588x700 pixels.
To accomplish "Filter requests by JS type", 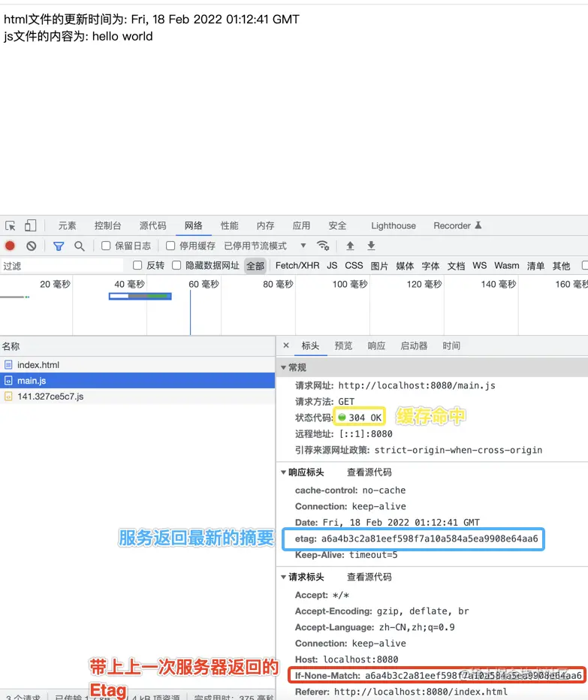I will [332, 266].
